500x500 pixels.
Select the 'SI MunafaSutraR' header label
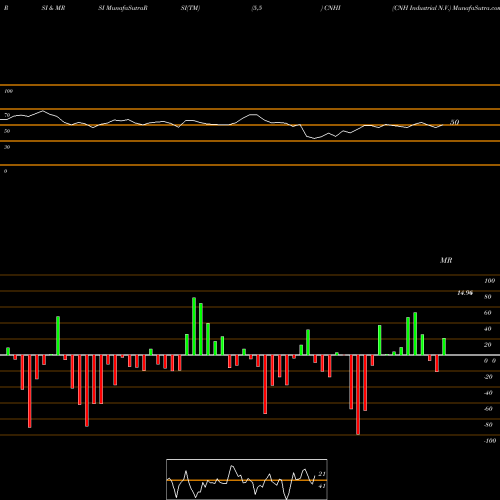[x=123, y=8]
